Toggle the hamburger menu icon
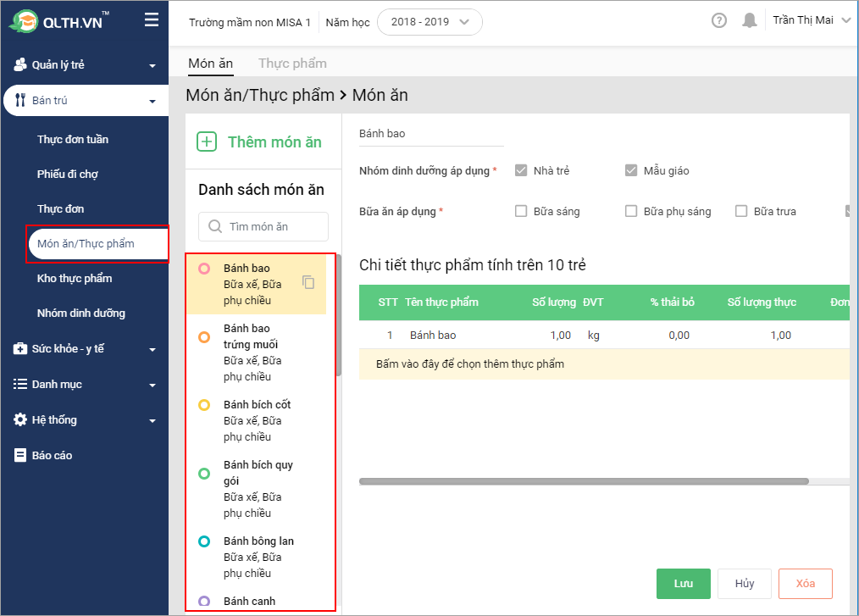This screenshot has width=859, height=616. click(x=152, y=21)
